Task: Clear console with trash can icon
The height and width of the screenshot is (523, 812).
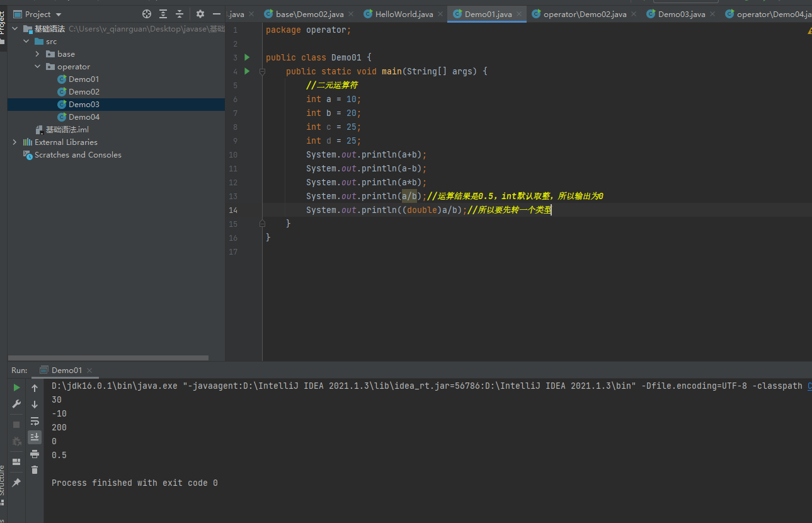Action: (35, 469)
